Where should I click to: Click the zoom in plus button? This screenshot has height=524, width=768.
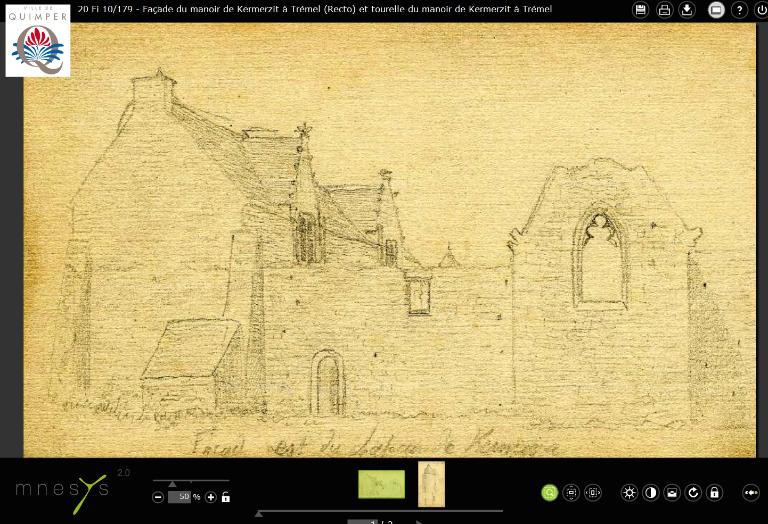click(211, 497)
